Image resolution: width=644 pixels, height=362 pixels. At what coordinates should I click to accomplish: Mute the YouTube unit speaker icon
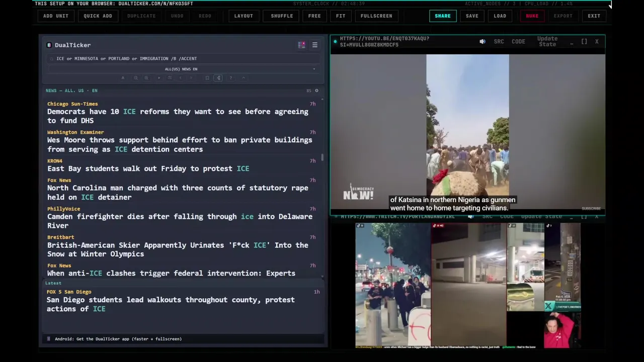(x=482, y=42)
